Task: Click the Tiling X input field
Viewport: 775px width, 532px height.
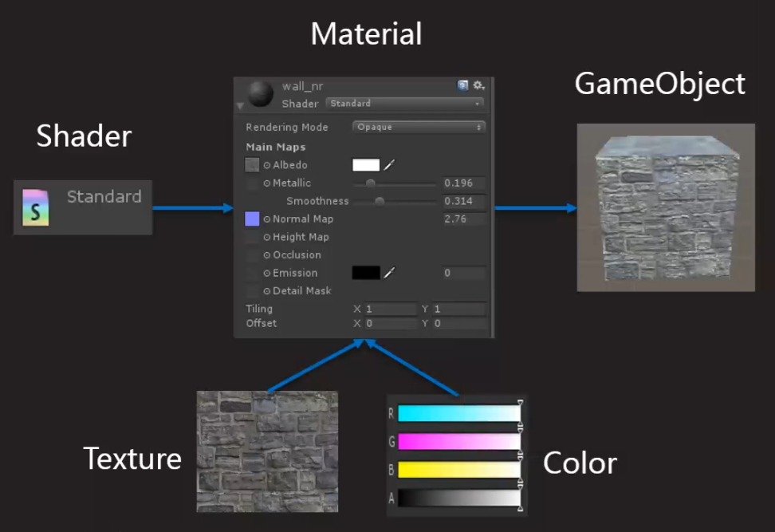Action: [391, 309]
